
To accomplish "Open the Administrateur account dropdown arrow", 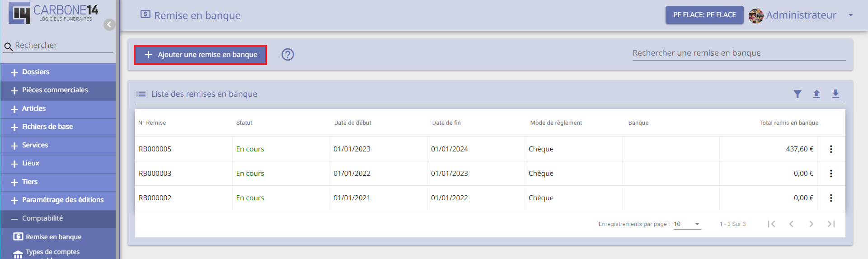I will (851, 15).
